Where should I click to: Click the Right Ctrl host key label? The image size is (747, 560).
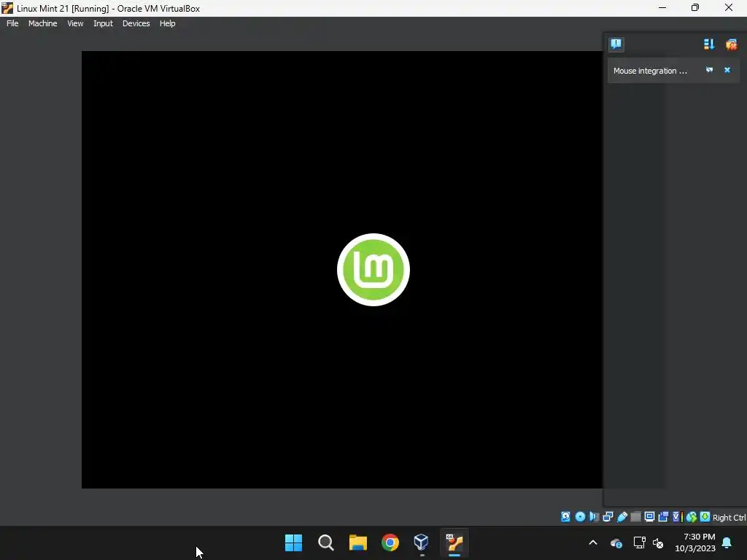coord(729,518)
